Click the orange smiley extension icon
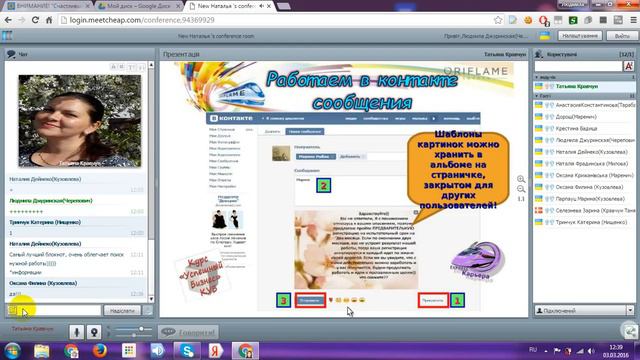 pos(528,20)
